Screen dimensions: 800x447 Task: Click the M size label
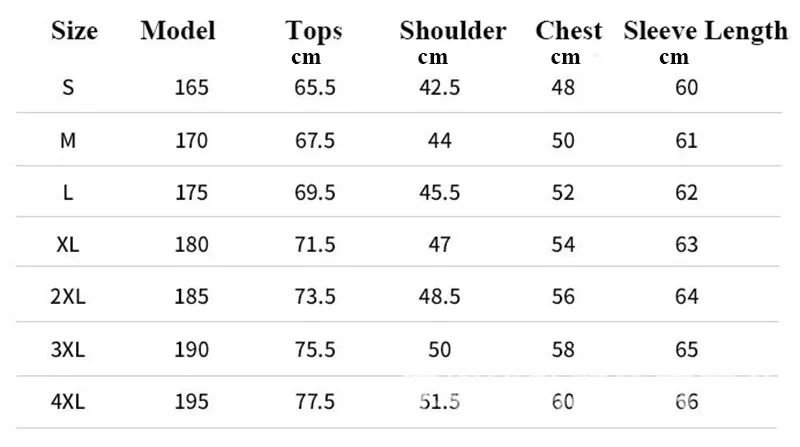(68, 140)
